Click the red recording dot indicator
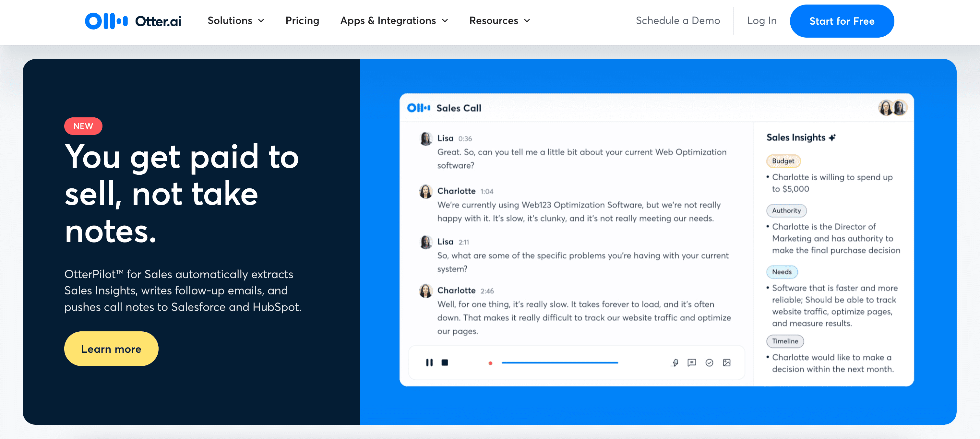This screenshot has width=980, height=439. click(490, 363)
